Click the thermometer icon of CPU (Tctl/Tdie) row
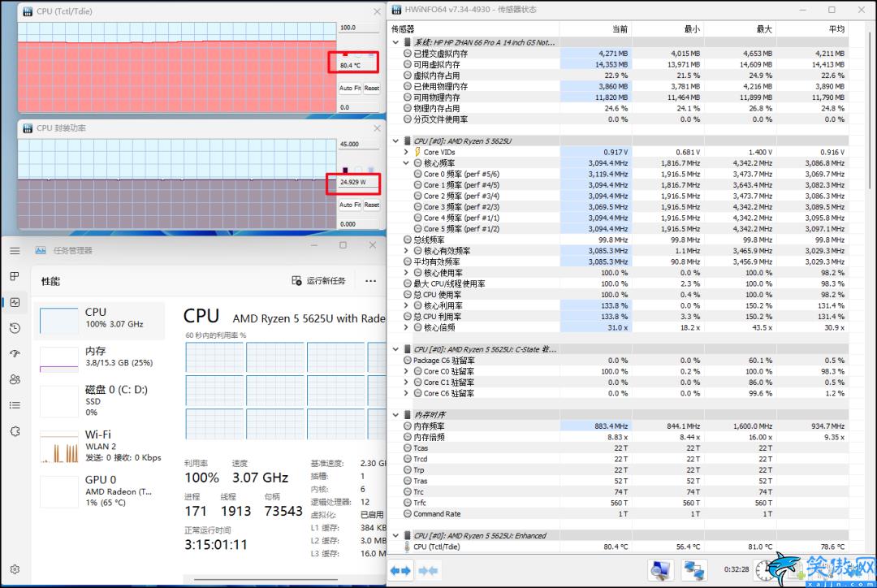This screenshot has width=877, height=588. 407,547
